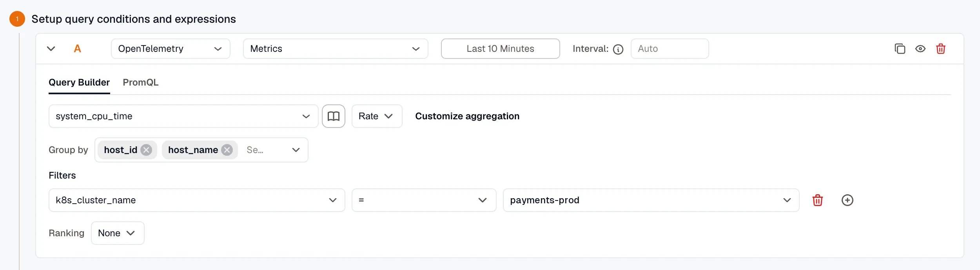Delete the k8s_cluster_name filter row
Viewport: 980px width, 270px height.
[x=818, y=200]
